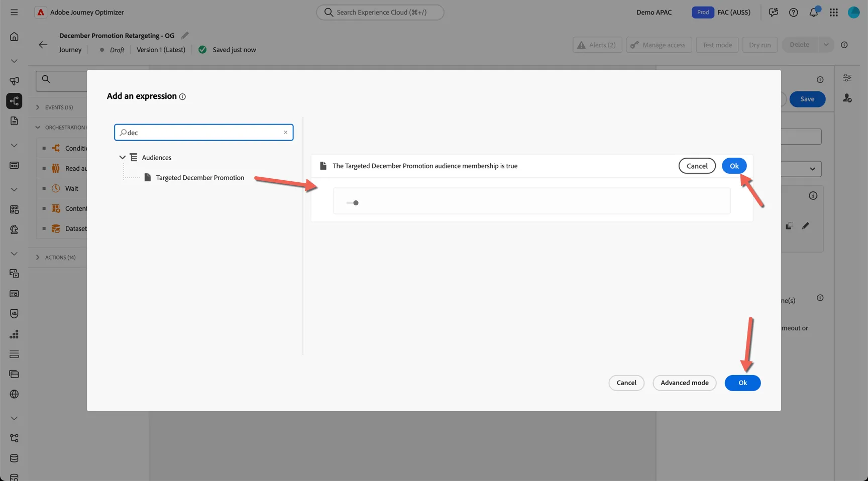The width and height of the screenshot is (868, 481).
Task: Collapse the ORCHESTRATION section
Action: [38, 128]
